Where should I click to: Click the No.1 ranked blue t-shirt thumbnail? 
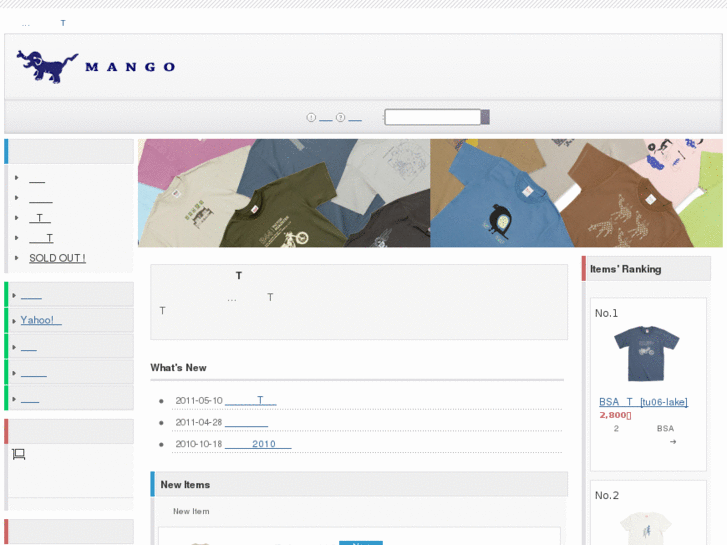coord(646,354)
